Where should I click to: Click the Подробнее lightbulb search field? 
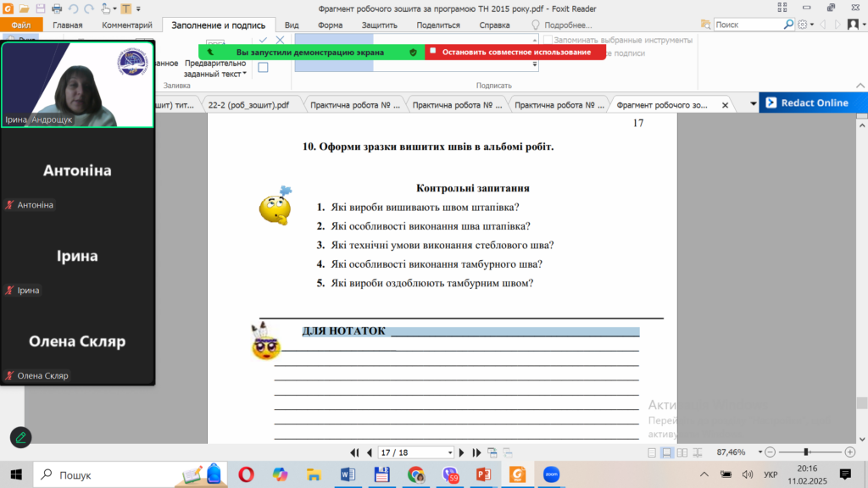point(562,25)
